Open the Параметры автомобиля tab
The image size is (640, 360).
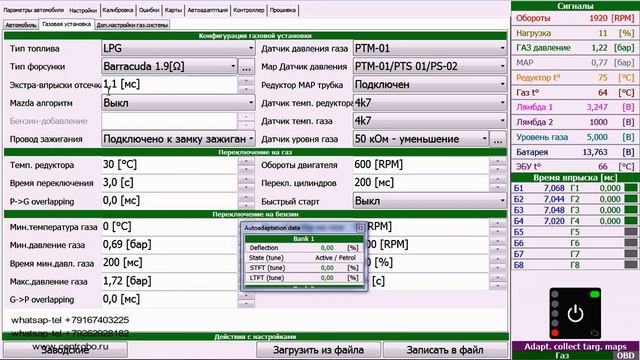[x=34, y=10]
